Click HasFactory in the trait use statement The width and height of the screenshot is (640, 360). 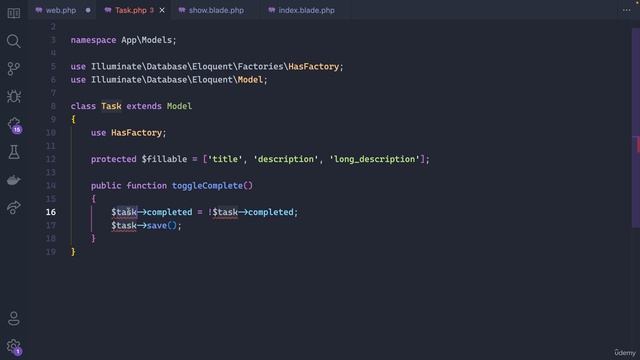click(x=136, y=133)
